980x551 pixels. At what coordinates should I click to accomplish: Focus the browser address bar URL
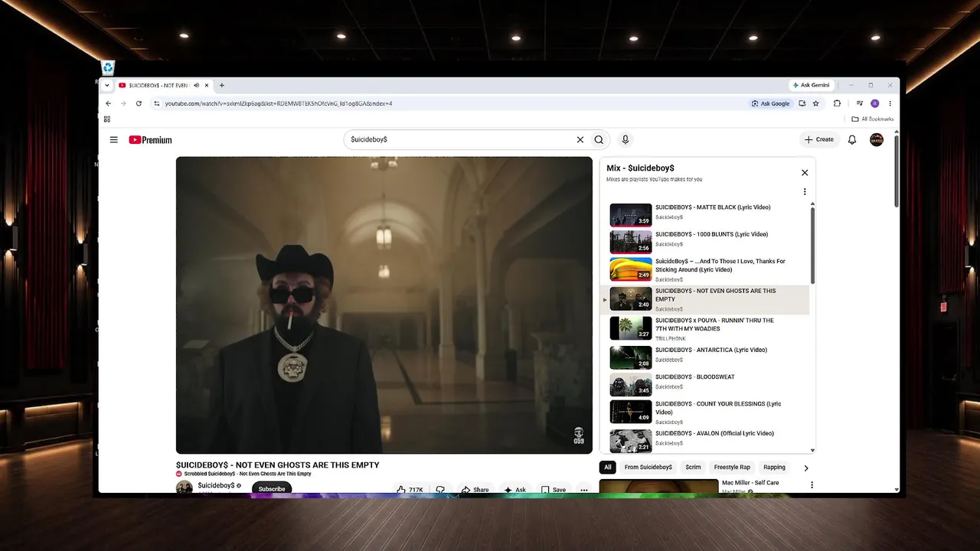pos(279,103)
